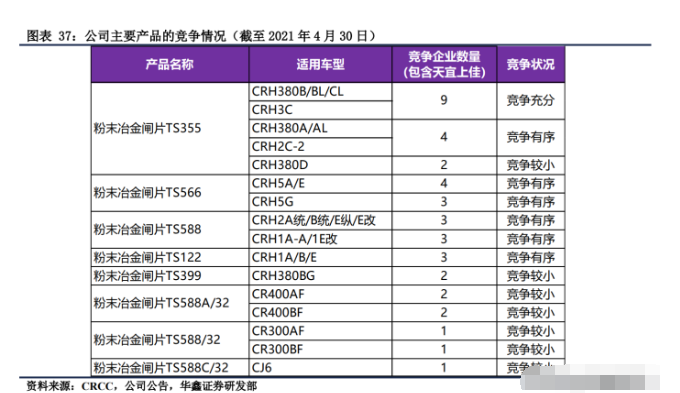
Task: Click the CRH380A/AL cell
Action: 320,128
